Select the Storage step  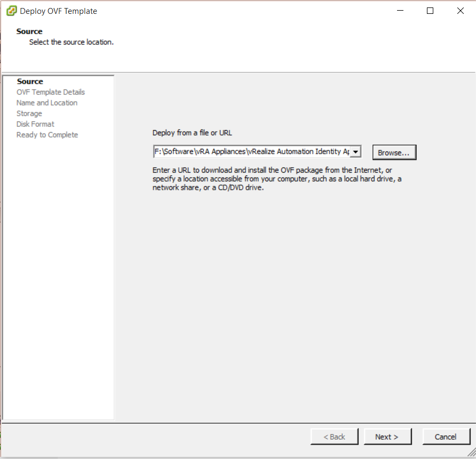click(x=29, y=114)
